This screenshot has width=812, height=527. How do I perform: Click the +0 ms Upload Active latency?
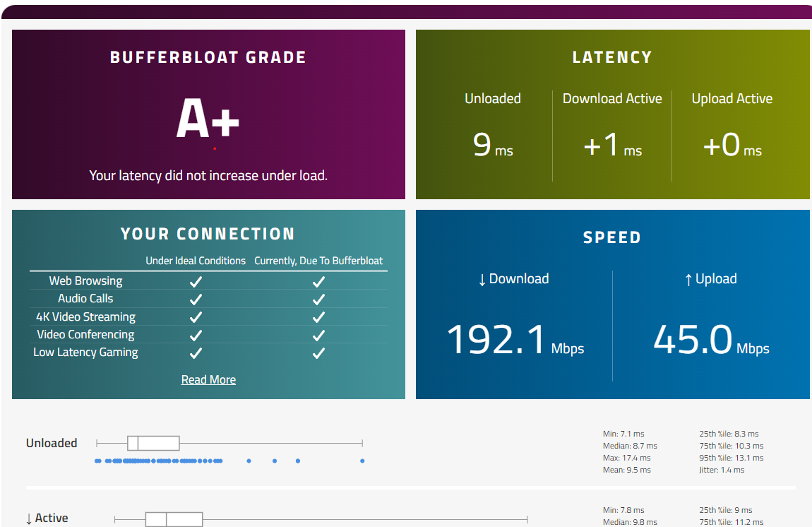pyautogui.click(x=732, y=145)
